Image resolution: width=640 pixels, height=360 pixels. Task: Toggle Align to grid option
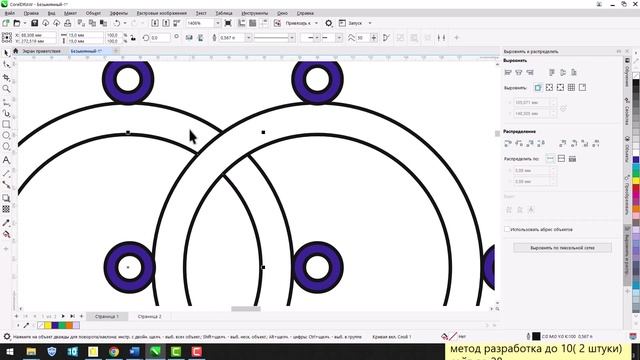click(x=571, y=87)
